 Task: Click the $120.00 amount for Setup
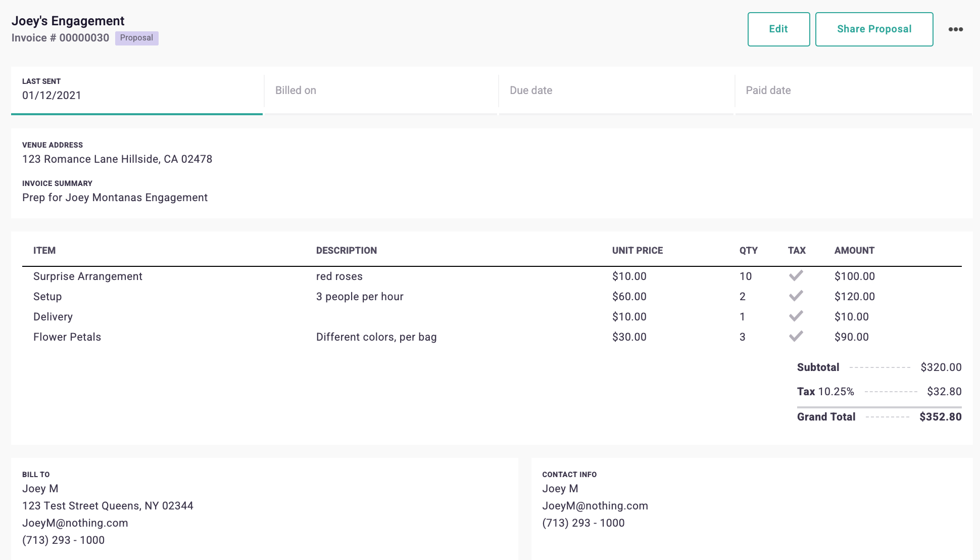pyautogui.click(x=855, y=297)
